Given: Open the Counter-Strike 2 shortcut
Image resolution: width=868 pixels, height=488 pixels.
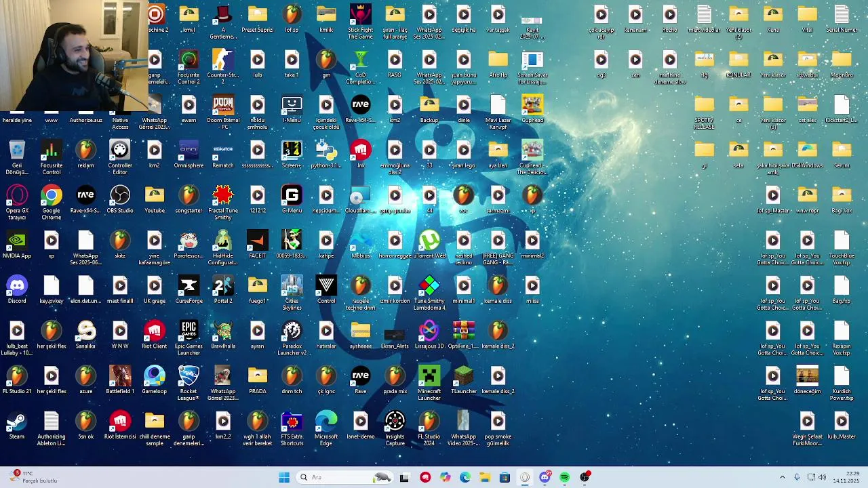Looking at the screenshot, I should coord(223,68).
